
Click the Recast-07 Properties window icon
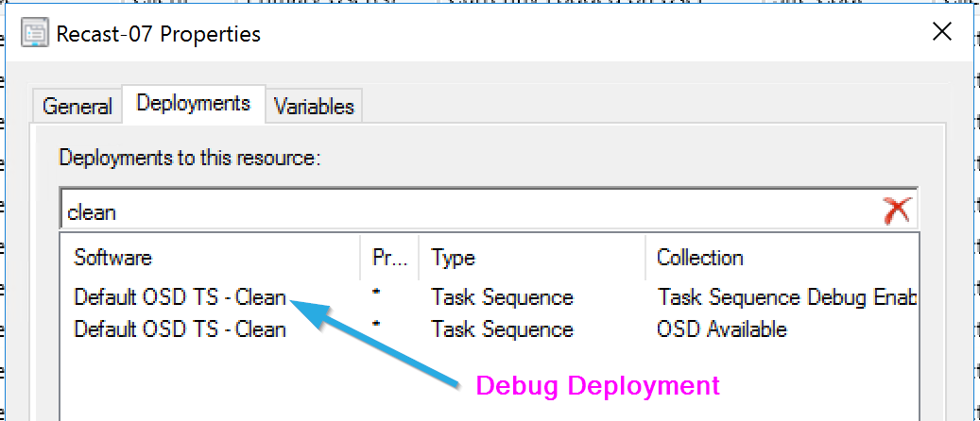(35, 35)
